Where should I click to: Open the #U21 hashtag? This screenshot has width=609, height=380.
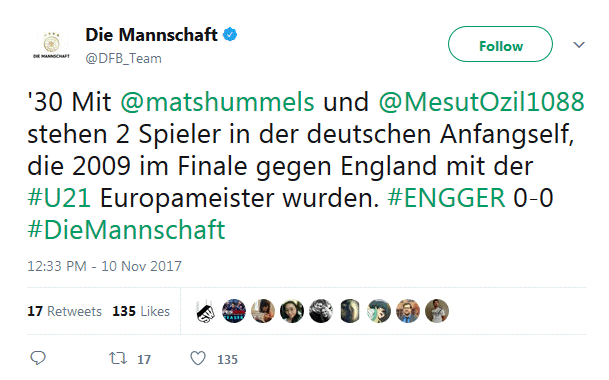[x=59, y=198]
